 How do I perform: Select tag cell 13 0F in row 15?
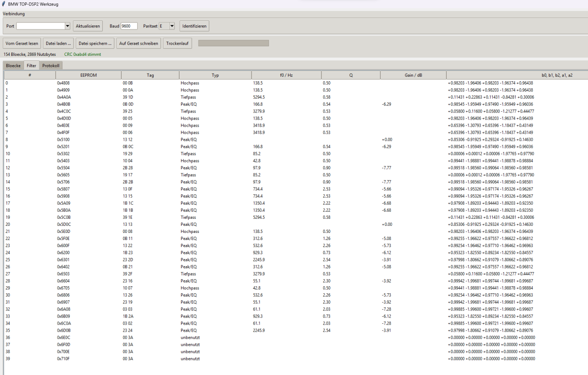[x=128, y=189]
